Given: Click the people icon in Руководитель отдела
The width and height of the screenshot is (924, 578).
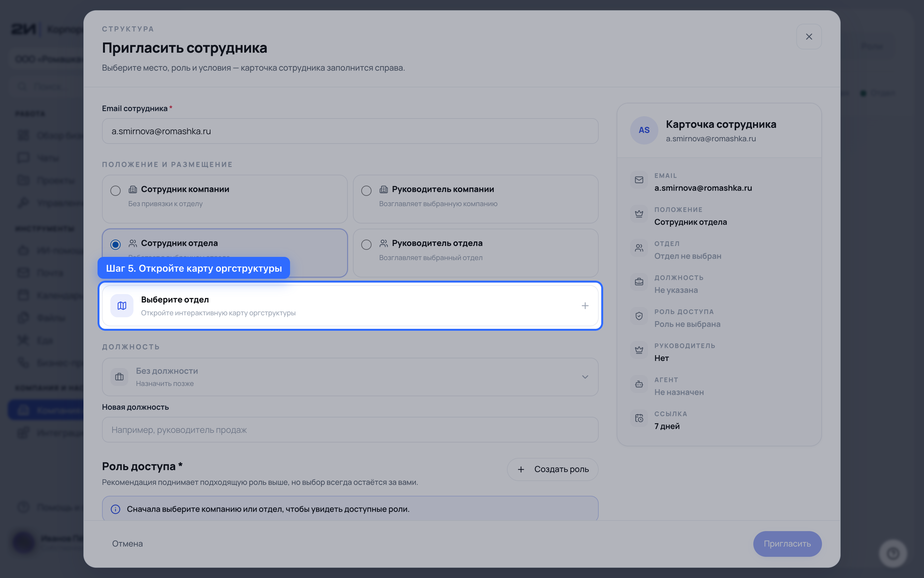Looking at the screenshot, I should click(383, 243).
